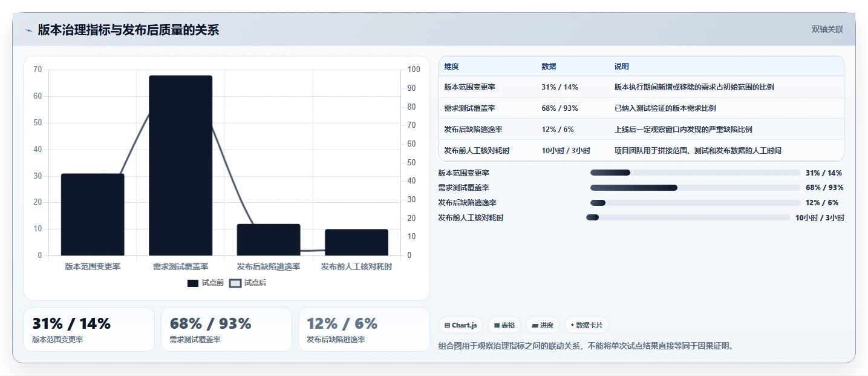Click the 需求测试覆盖率 bar in the chart
This screenshot has width=868, height=376.
(x=180, y=165)
